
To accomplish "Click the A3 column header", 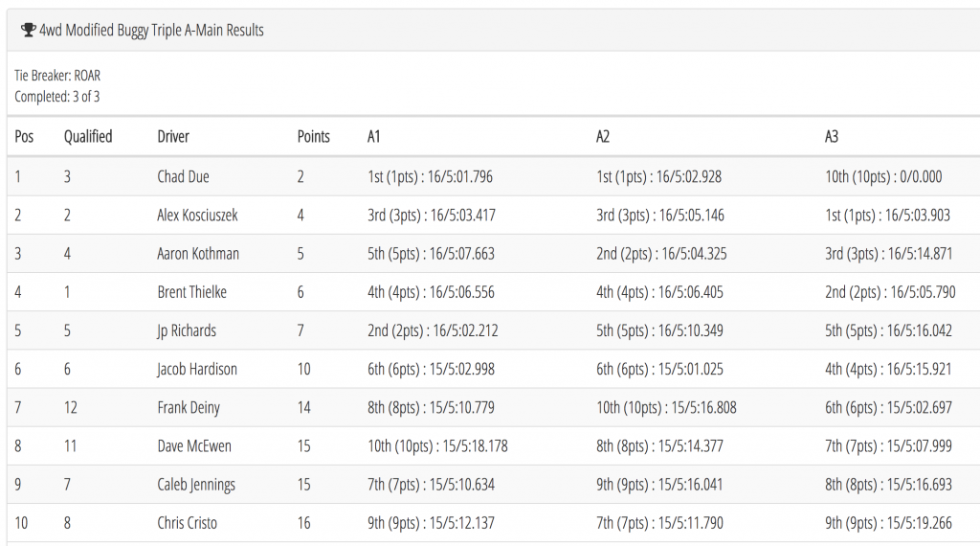I will coord(832,136).
